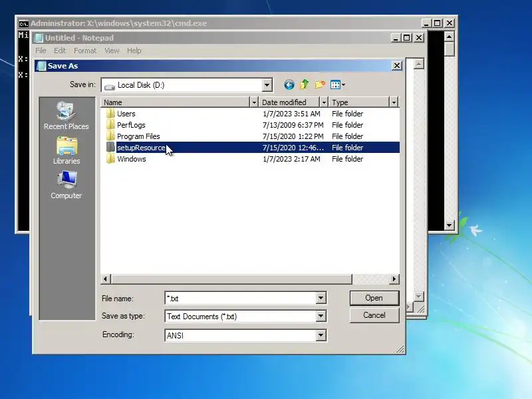
Task: Click the Program Files date 7/15/2020 1:22 PM
Action: (x=293, y=136)
